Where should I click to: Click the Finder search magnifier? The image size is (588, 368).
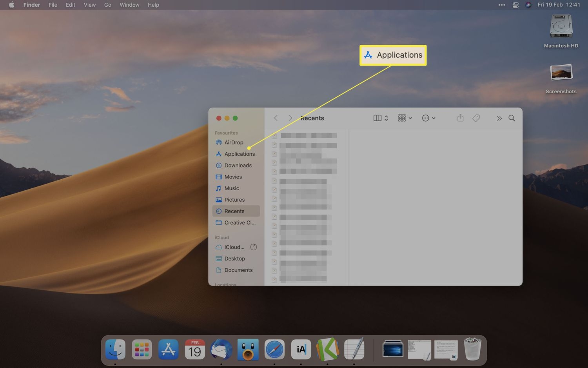(512, 118)
